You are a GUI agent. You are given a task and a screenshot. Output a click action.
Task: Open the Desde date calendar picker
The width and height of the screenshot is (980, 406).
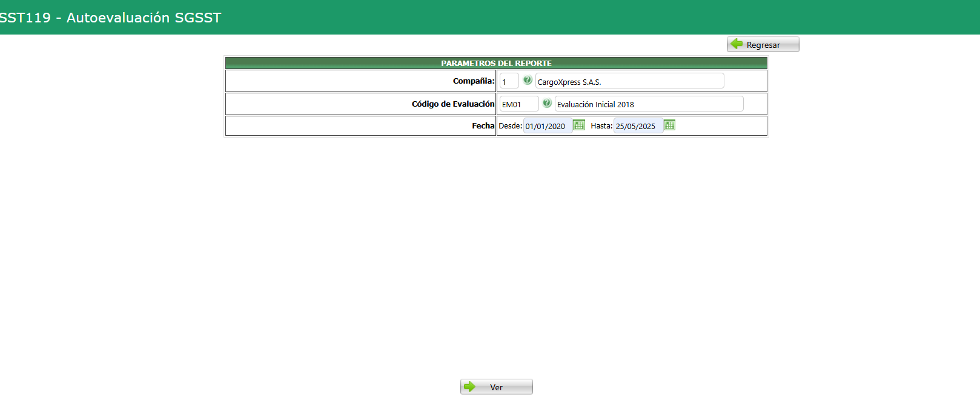point(579,125)
